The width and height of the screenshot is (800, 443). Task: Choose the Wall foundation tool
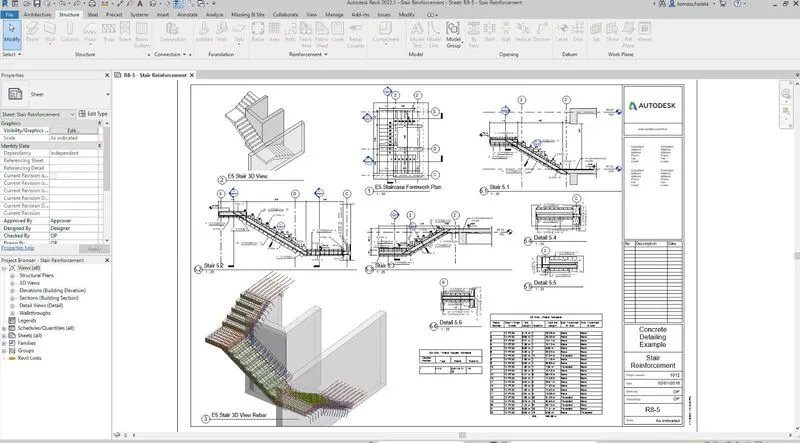click(221, 32)
